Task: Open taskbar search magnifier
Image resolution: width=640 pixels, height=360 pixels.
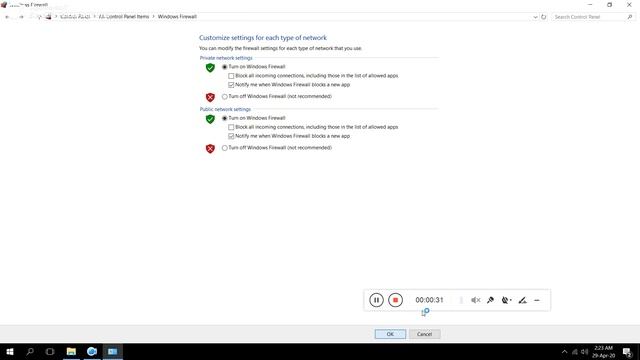Action: tap(30, 351)
